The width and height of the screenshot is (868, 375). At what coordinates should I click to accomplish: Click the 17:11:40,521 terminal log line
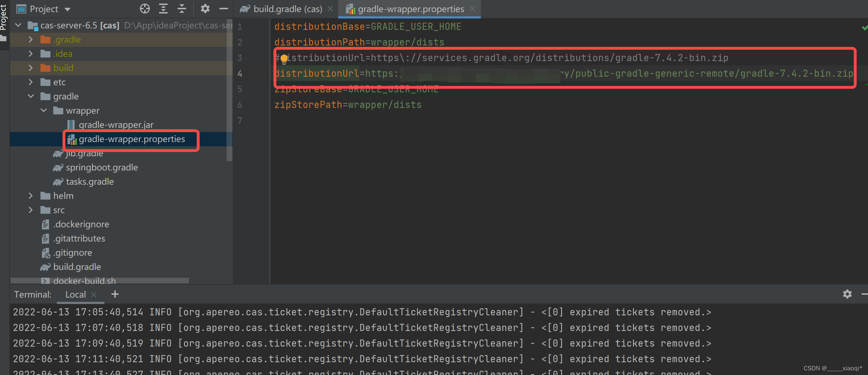(x=362, y=359)
